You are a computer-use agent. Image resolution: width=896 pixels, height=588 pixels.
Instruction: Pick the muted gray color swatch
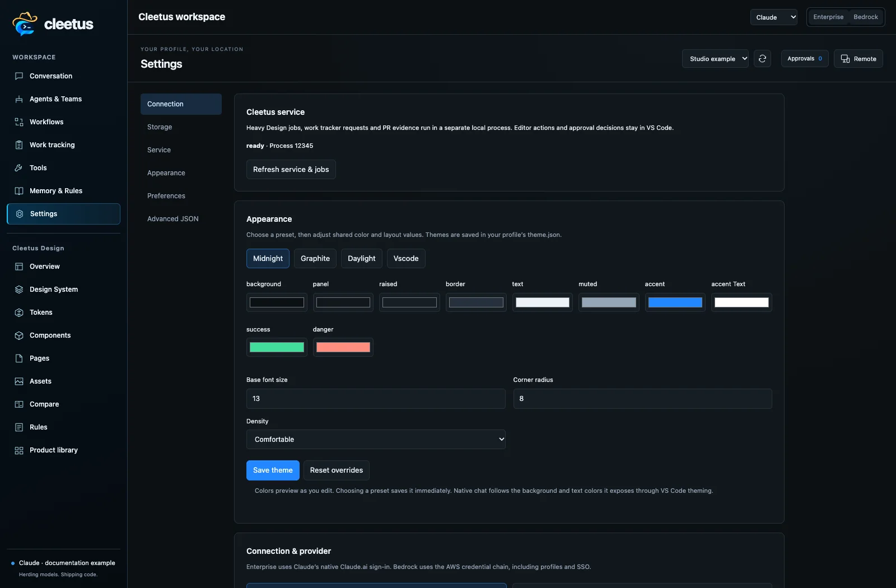(609, 302)
